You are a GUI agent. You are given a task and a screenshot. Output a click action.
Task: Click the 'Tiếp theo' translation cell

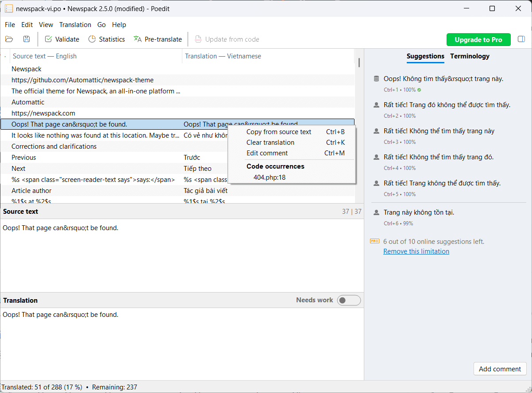coord(197,169)
